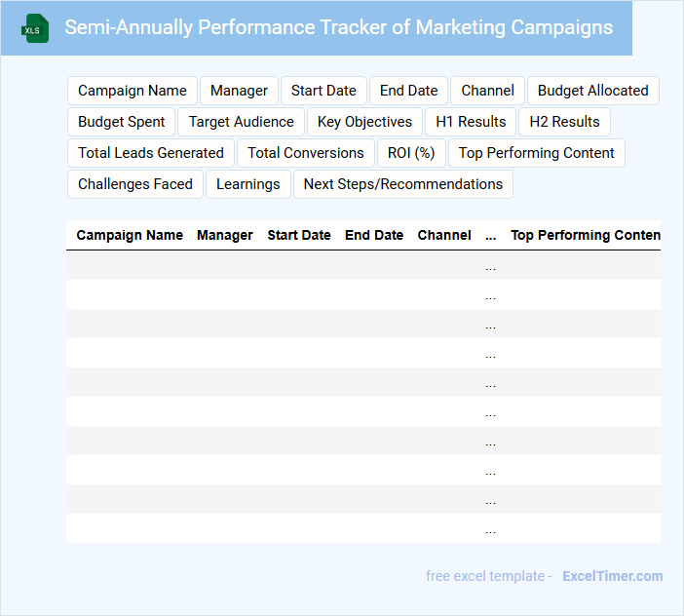The image size is (684, 616).
Task: Click the Key Objectives tag
Action: tap(364, 122)
